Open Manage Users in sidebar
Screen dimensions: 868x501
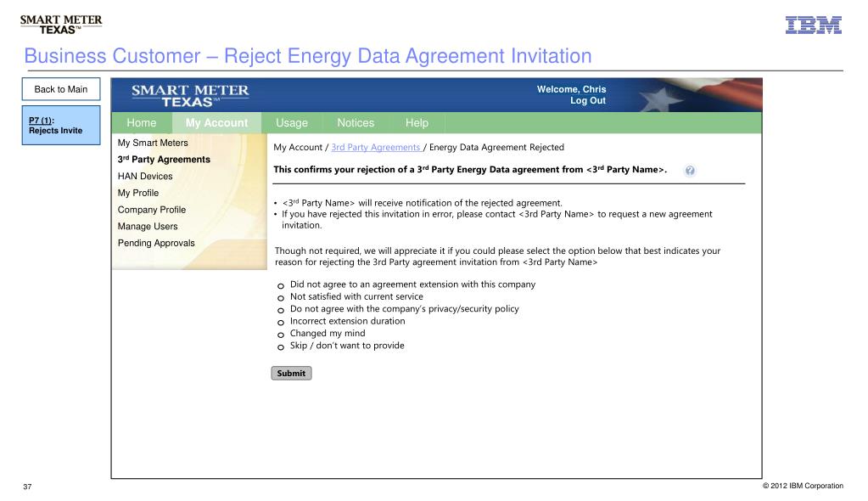(148, 226)
